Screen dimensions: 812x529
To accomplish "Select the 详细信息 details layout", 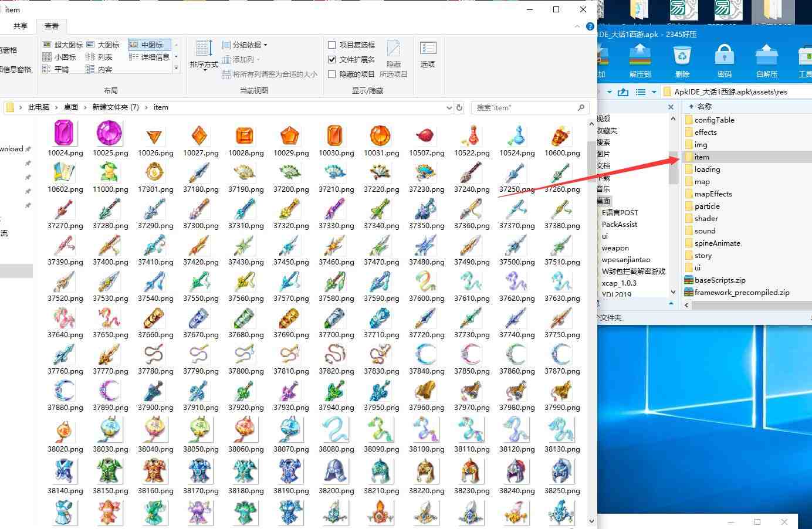I will 149,57.
